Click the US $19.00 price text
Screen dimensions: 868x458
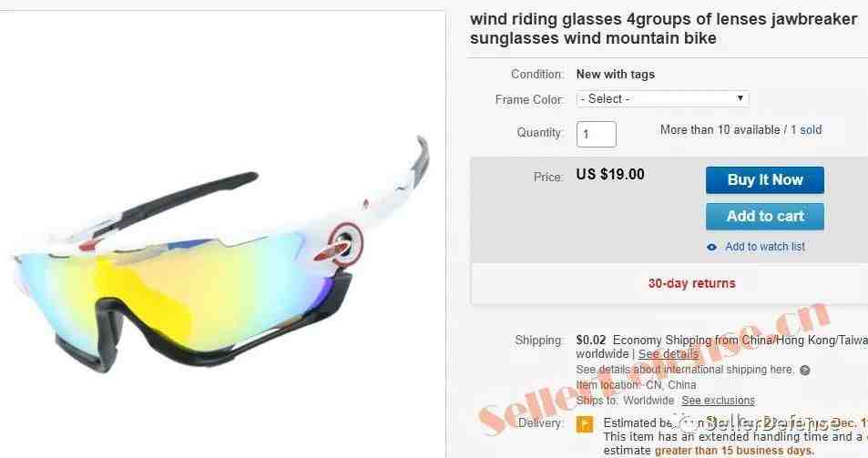pyautogui.click(x=610, y=175)
